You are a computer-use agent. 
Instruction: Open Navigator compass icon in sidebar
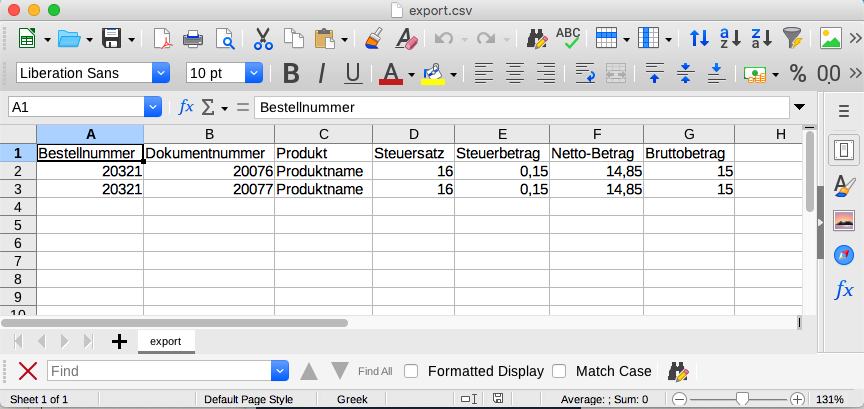843,255
